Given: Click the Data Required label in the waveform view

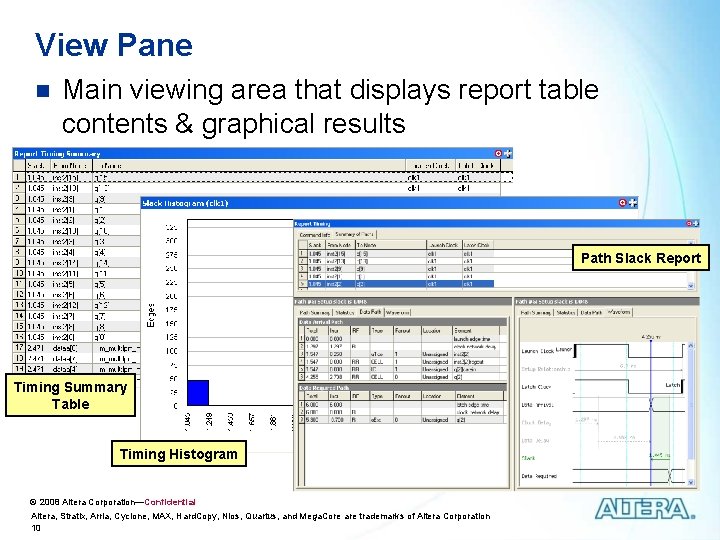Looking at the screenshot, I should coord(539,476).
